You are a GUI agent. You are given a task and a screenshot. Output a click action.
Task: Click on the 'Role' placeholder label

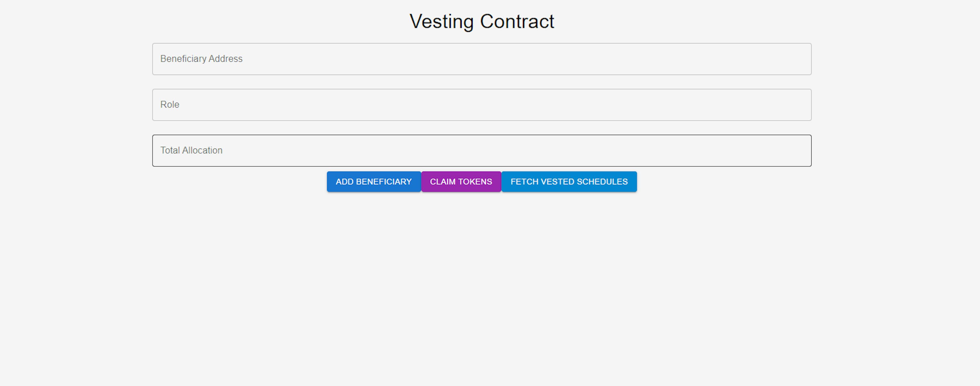click(170, 105)
